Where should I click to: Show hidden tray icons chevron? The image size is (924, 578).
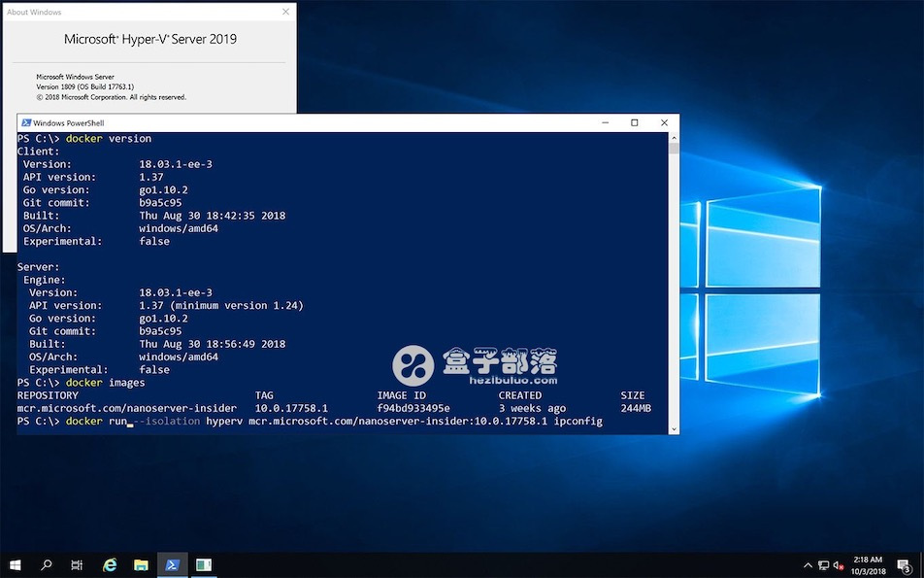[808, 565]
